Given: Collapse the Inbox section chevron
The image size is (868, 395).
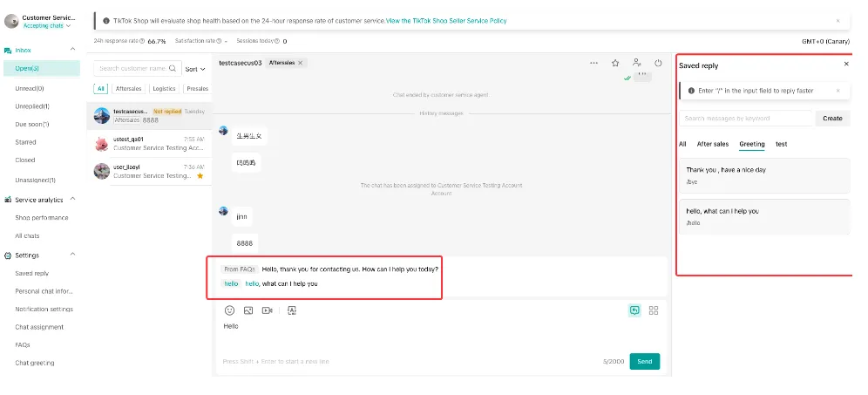Looking at the screenshot, I should pyautogui.click(x=72, y=50).
